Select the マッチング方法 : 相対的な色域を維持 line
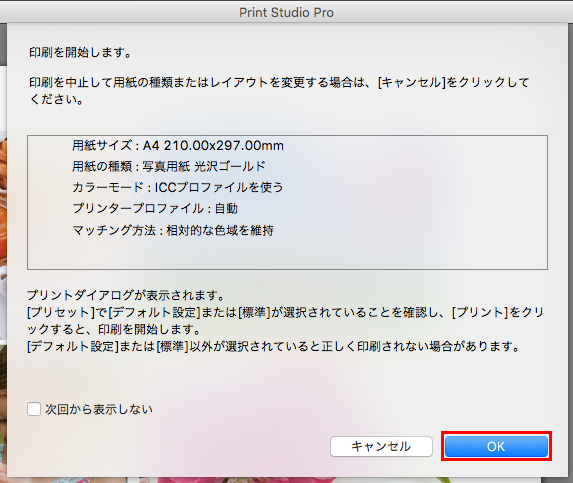The width and height of the screenshot is (573, 483). [173, 230]
